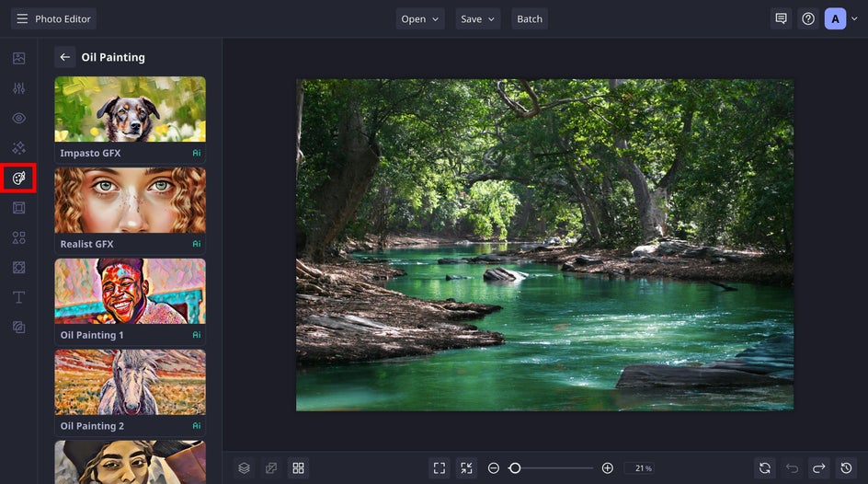Open the Graphics shapes icon
Screen dimensions: 868x484
click(18, 237)
